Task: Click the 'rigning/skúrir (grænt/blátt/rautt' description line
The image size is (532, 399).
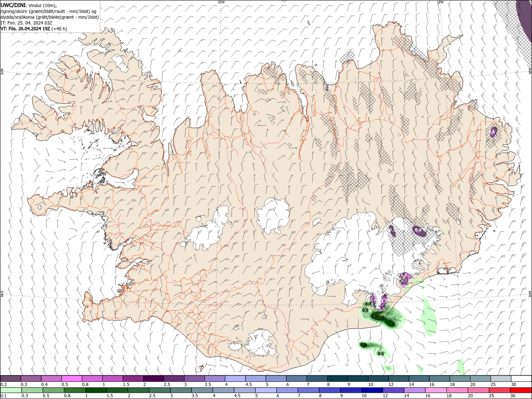Action: pos(49,11)
